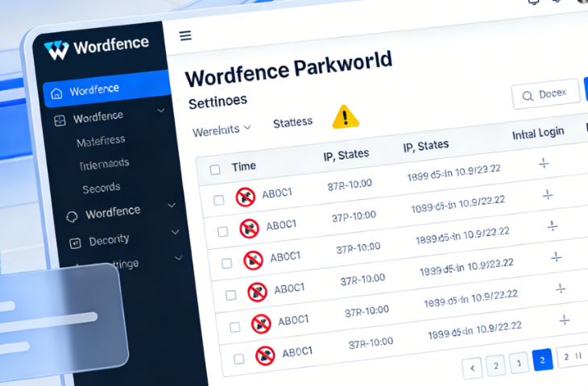Viewport: 588px width, 386px height.
Task: Click the cell starting with 1999 dE-in
Action: tap(466, 267)
